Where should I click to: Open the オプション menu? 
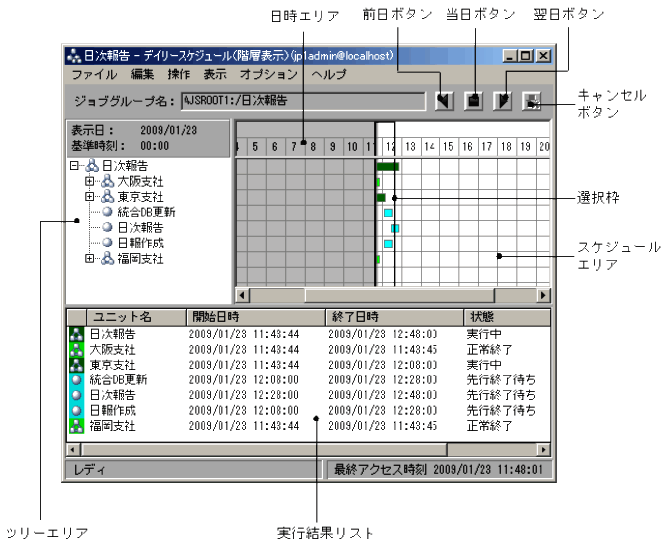pos(269,74)
